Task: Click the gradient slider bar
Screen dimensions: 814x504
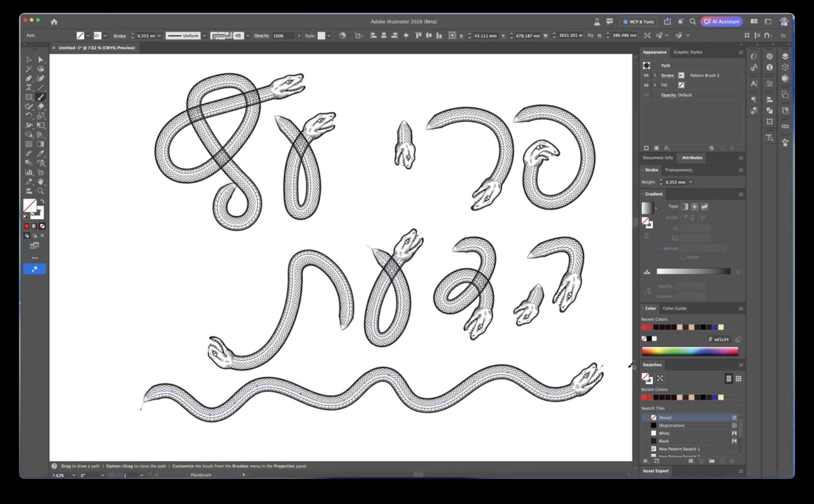Action: coord(693,272)
